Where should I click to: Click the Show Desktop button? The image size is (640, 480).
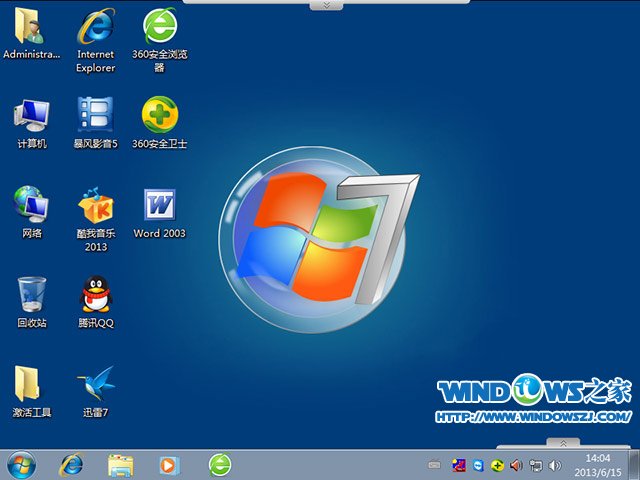[634, 465]
